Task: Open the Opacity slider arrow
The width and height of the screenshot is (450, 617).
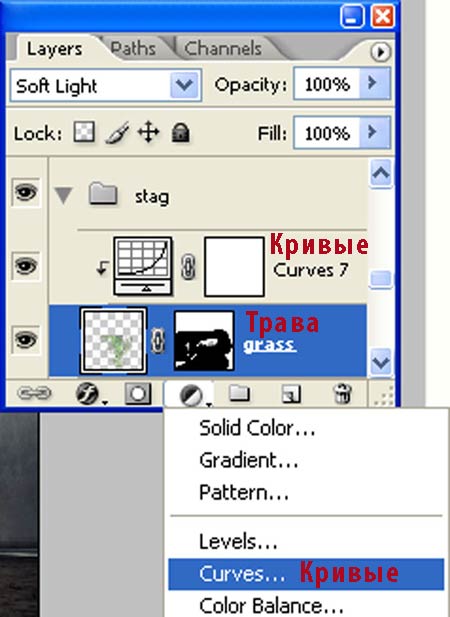Action: [x=376, y=83]
